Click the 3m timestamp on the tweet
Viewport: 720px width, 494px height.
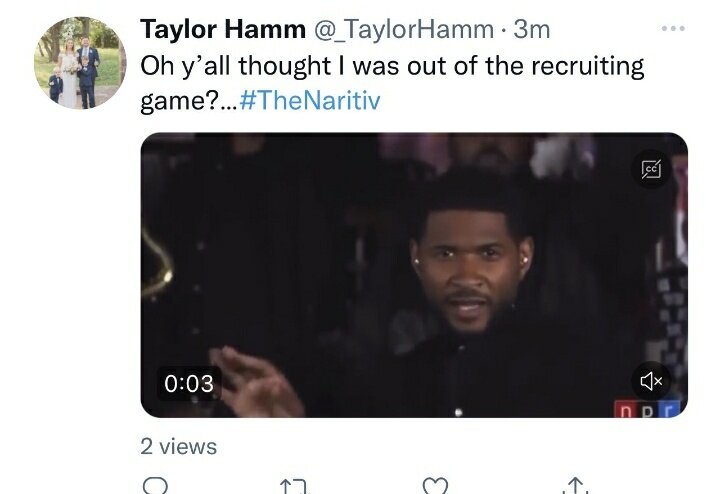(531, 30)
